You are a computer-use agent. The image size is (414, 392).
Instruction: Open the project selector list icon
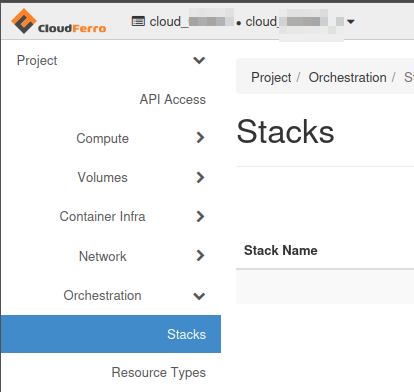tap(138, 22)
